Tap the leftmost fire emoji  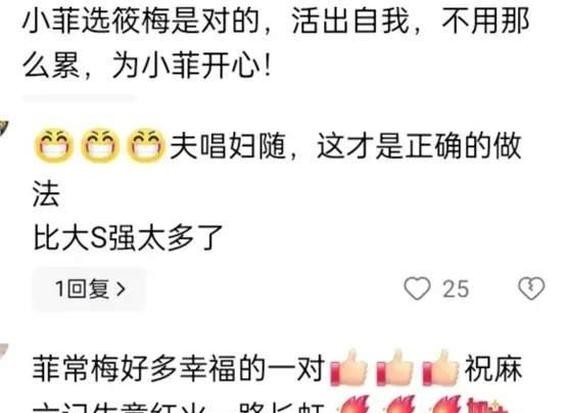354,404
